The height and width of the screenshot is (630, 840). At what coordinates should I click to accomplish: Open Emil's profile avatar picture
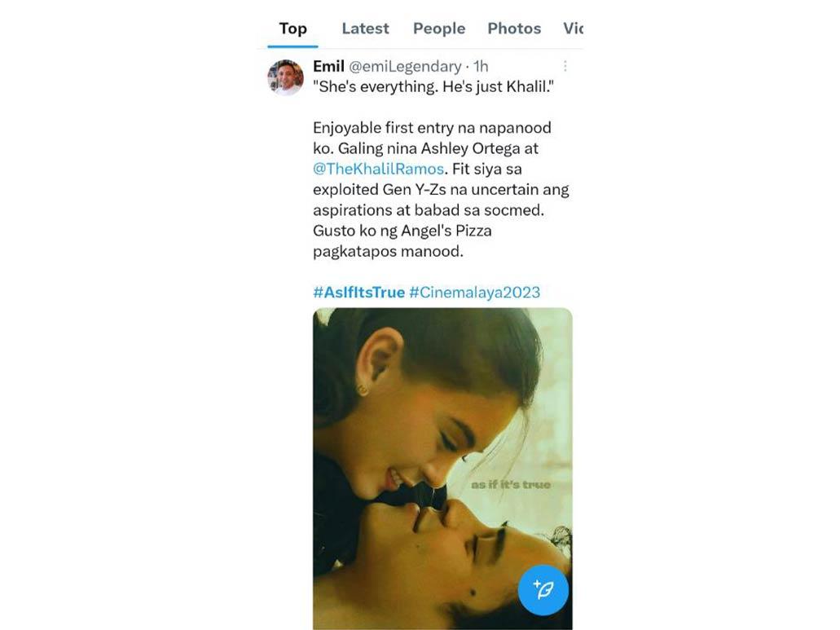(285, 77)
